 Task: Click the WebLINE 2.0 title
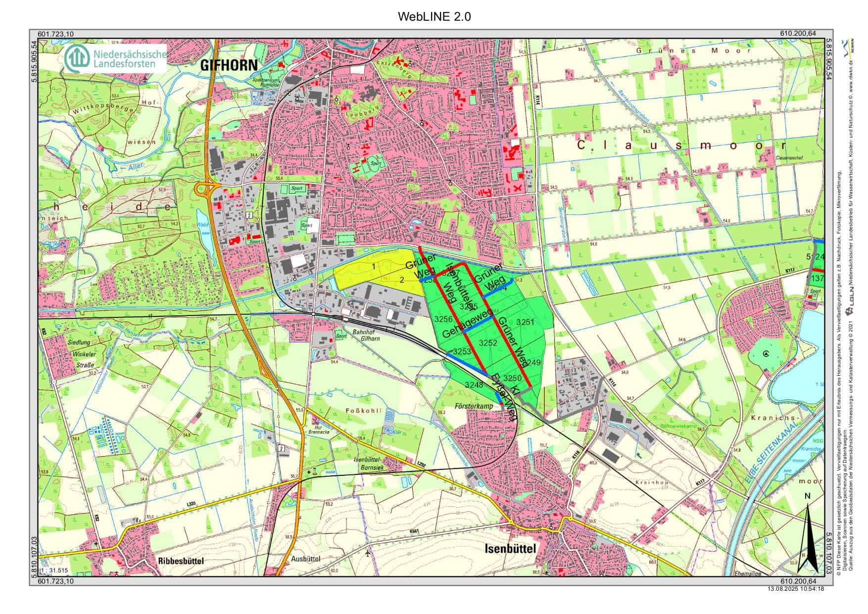(434, 17)
